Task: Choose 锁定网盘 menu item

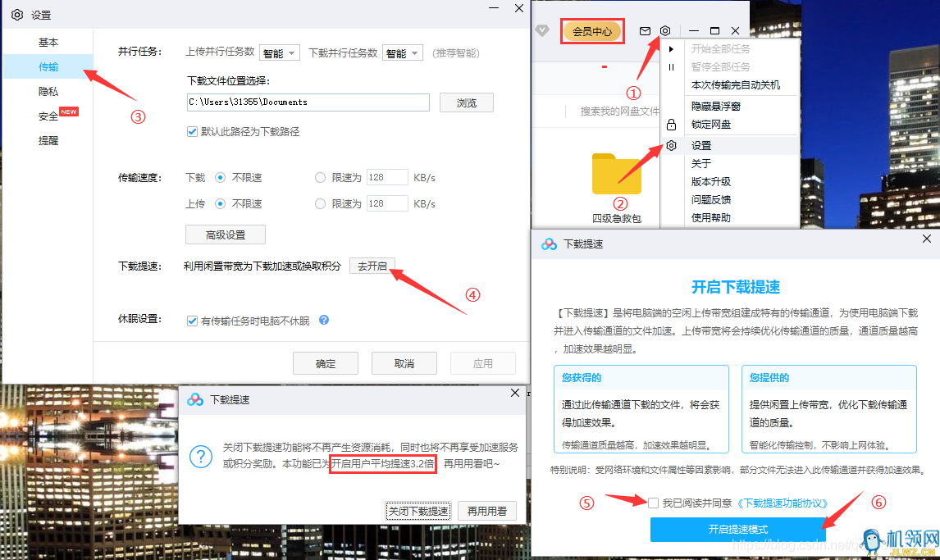Action: tap(711, 125)
